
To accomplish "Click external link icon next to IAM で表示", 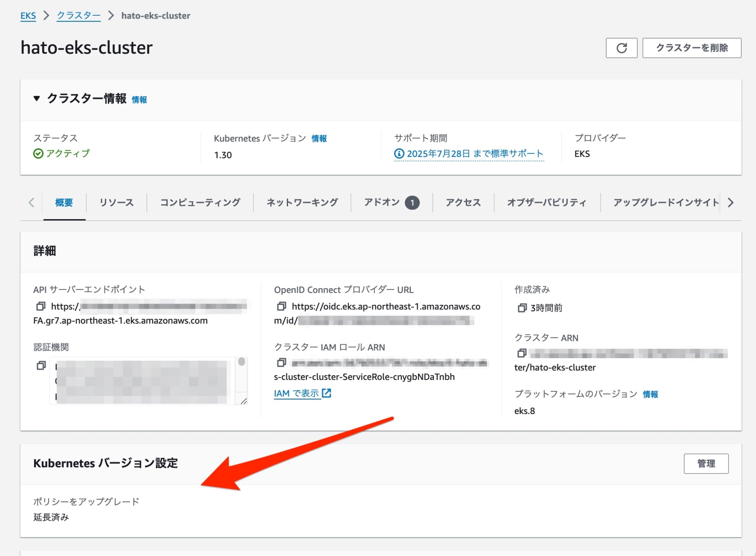I will (x=326, y=393).
